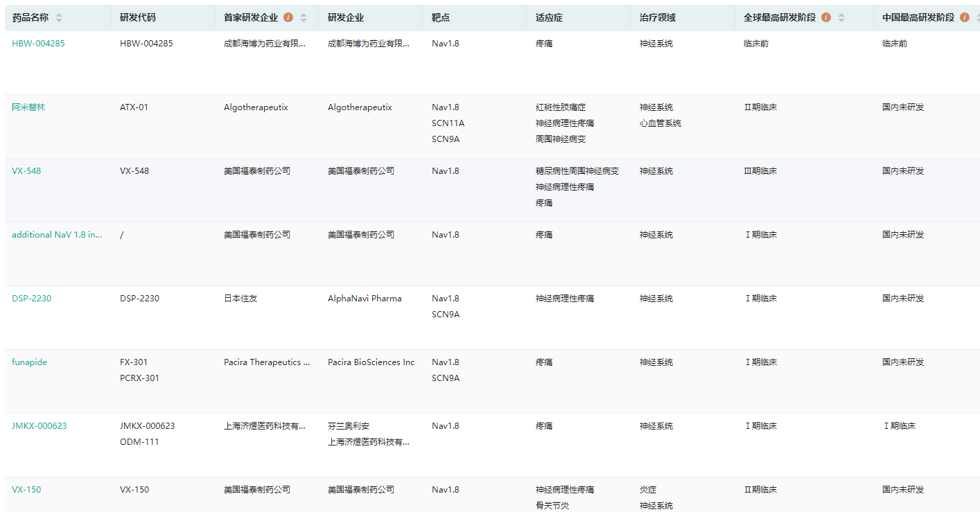Viewport: 980px width, 512px height.
Task: Select the ODM-111 code cell
Action: (139, 442)
